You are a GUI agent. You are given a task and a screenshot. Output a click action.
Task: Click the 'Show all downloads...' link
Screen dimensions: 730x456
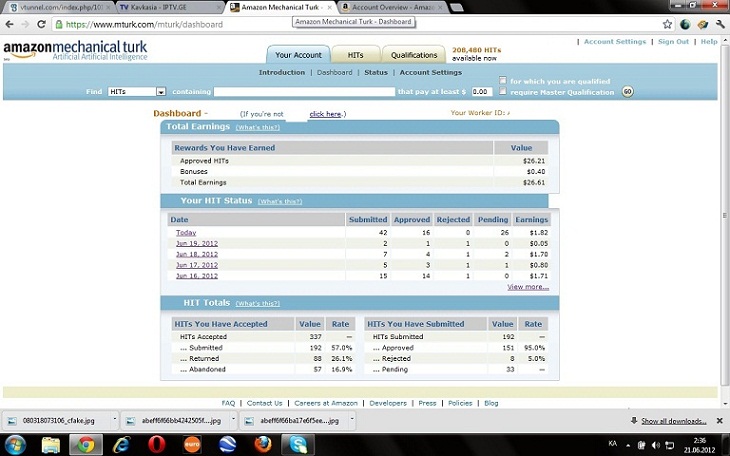[675, 421]
